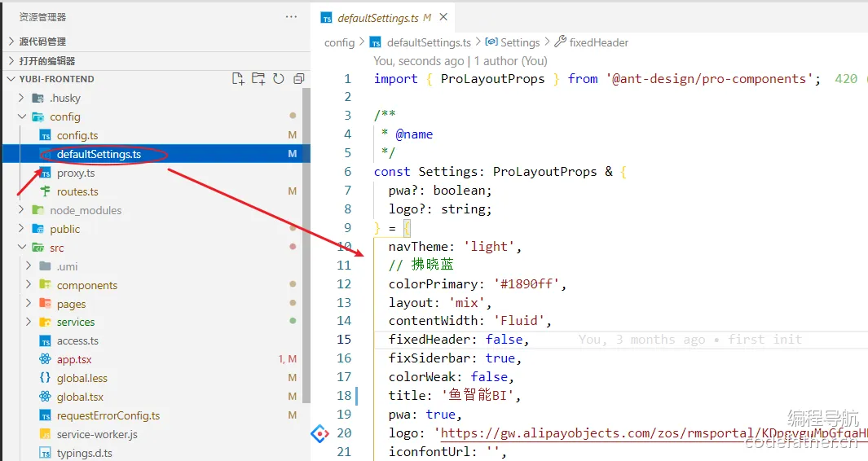This screenshot has width=868, height=461.
Task: Select the defaultSettings.ts editor tab
Action: click(383, 18)
